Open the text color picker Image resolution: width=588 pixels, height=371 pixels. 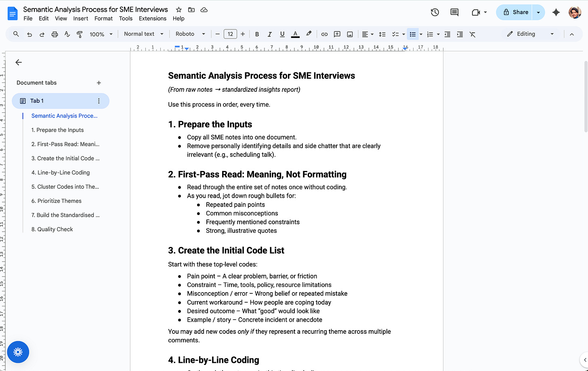295,34
